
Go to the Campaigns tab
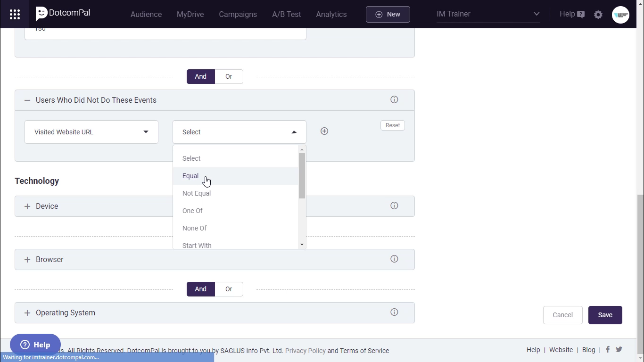pos(238,15)
